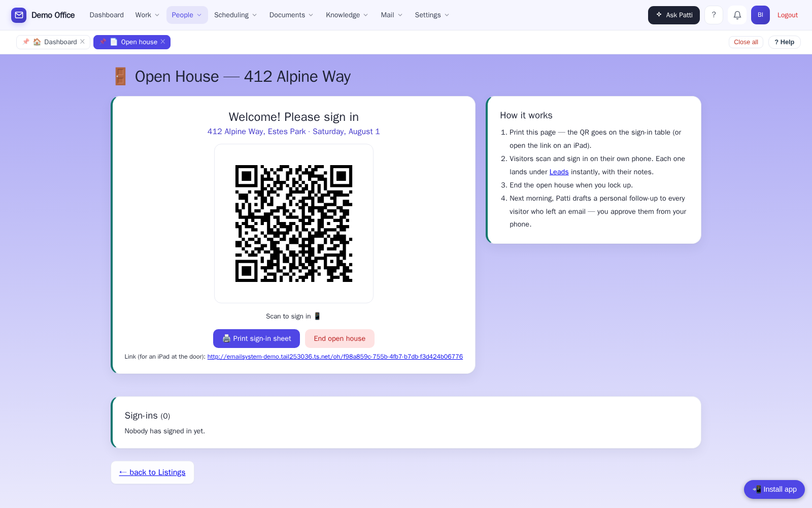The height and width of the screenshot is (508, 812).
Task: Expand the People dropdown menu
Action: click(187, 15)
